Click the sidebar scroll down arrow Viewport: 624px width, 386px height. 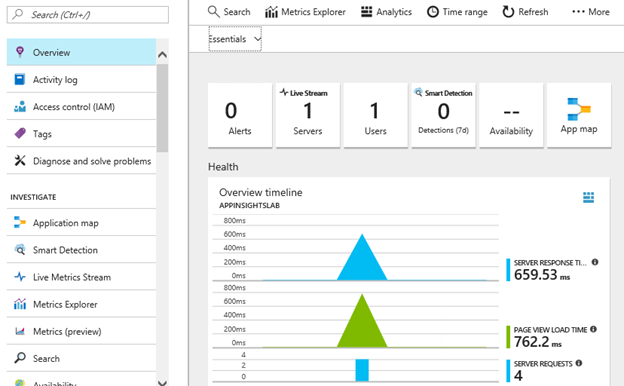162,383
